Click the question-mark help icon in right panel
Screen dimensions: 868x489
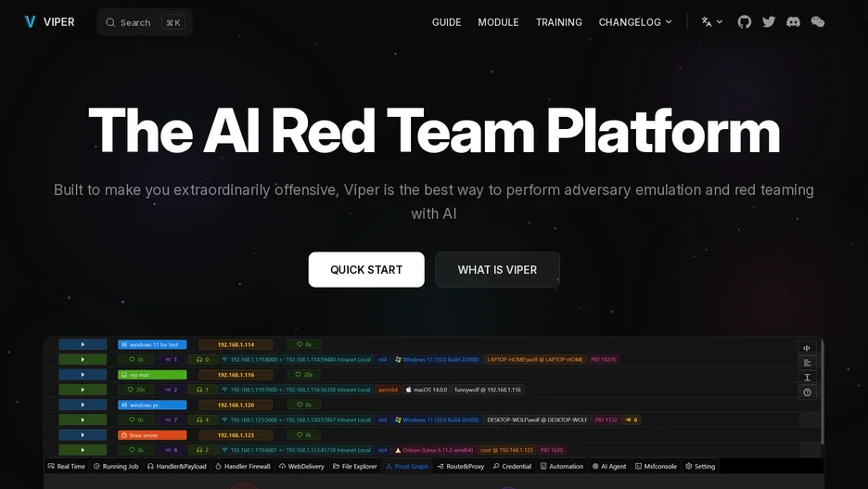807,392
